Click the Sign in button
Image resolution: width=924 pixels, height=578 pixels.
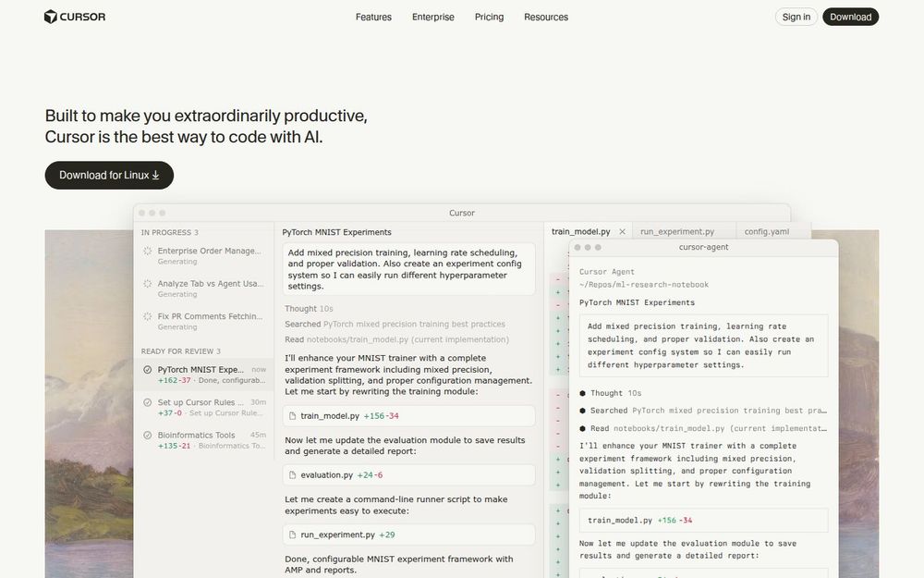(x=796, y=17)
